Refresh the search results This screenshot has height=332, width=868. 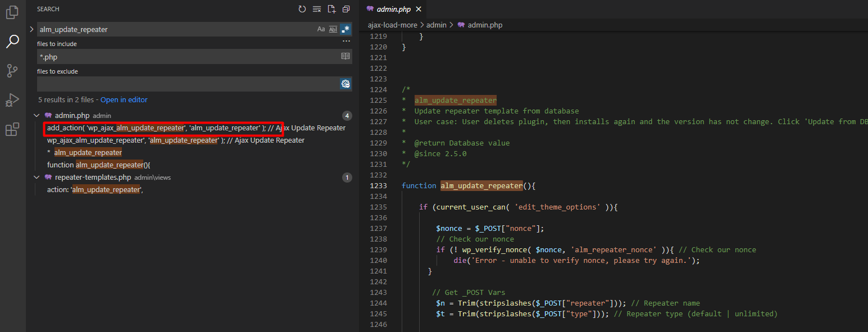302,10
